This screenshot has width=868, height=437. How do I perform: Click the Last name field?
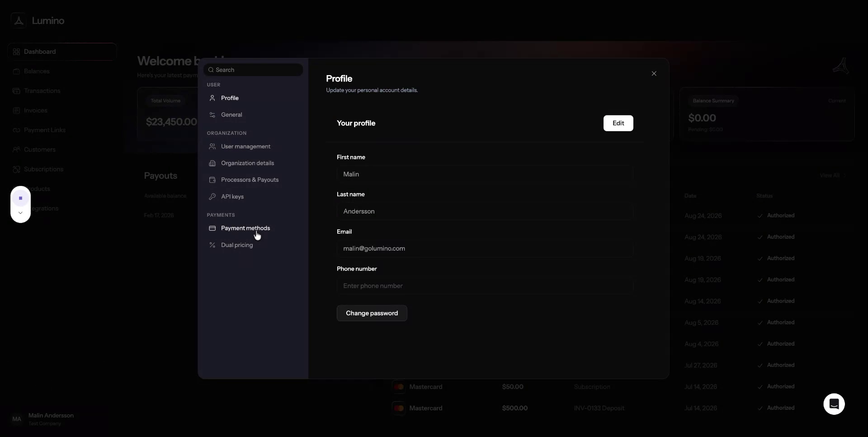tap(485, 211)
